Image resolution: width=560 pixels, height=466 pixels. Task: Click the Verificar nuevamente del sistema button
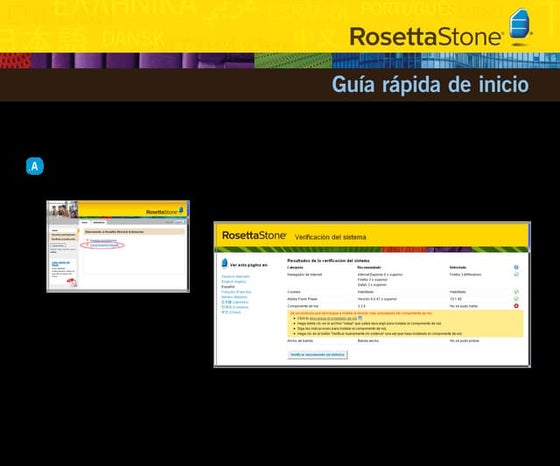[318, 355]
